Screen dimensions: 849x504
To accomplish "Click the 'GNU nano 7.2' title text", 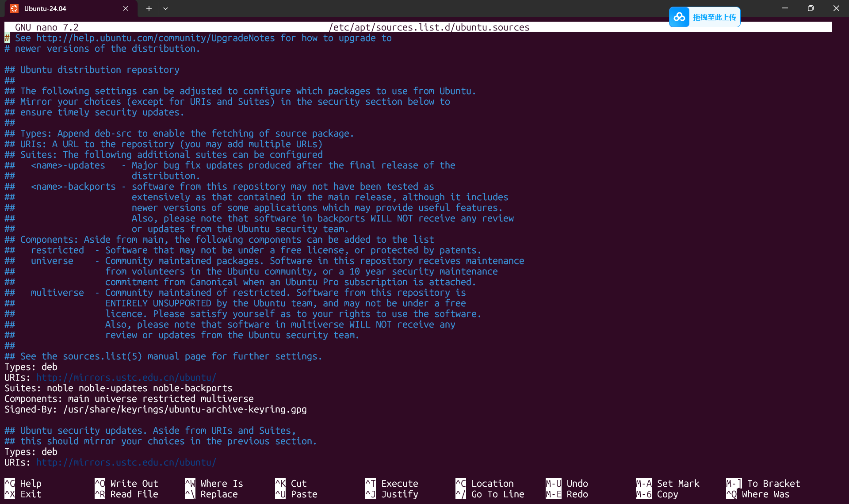I will 47,27.
